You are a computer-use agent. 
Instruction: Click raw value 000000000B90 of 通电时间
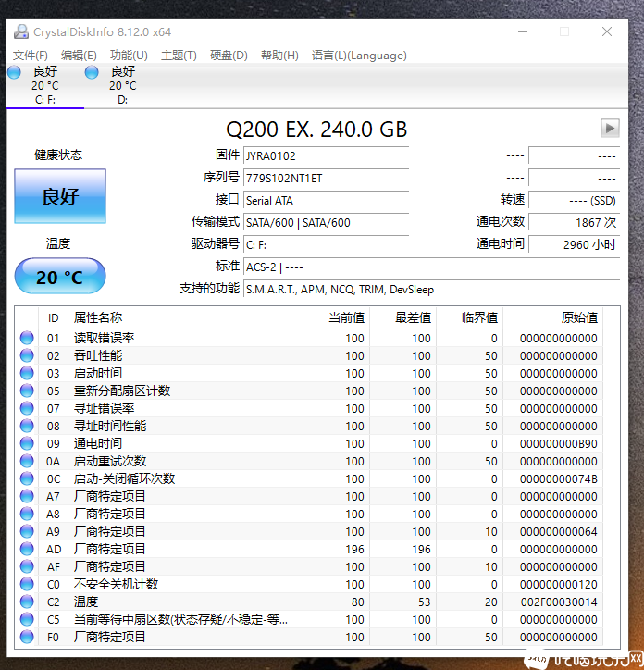point(558,443)
